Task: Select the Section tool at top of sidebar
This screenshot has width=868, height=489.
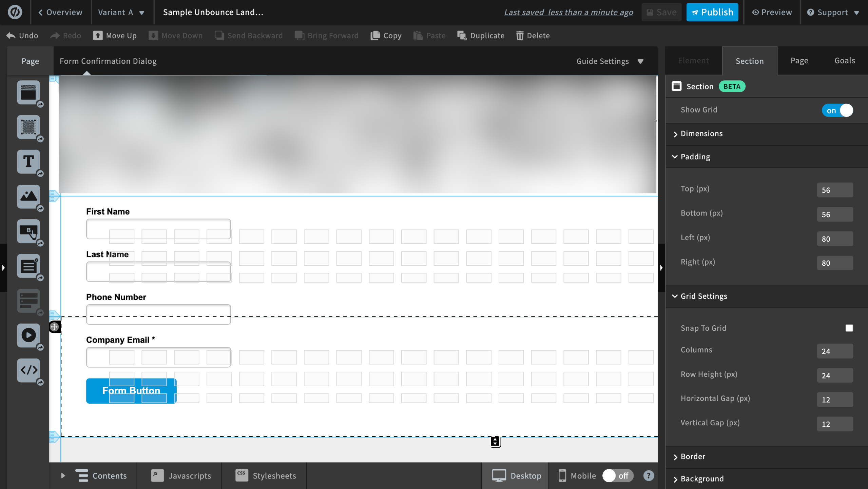Action: pos(28,92)
